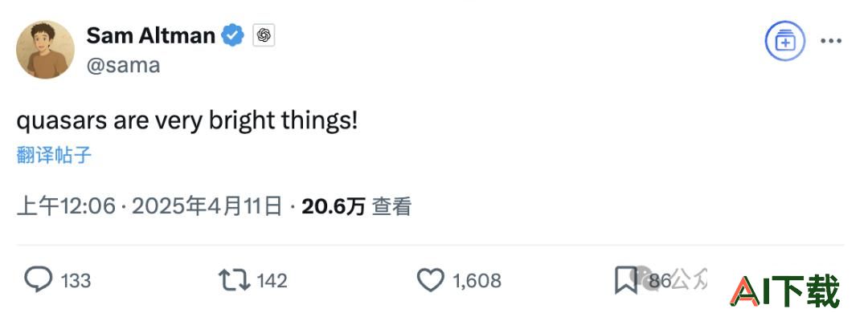Viewport: 868px width, 313px height.
Task: Click the repost arrows icon
Action: (x=235, y=280)
